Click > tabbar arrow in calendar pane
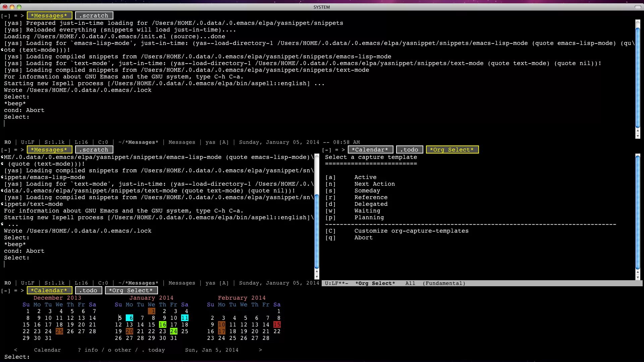This screenshot has width=644, height=362. pos(22,291)
